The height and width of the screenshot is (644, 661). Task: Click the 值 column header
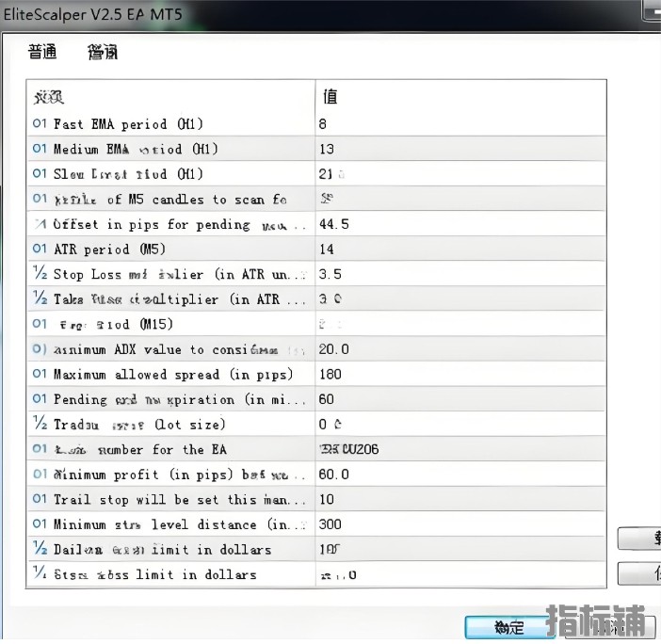pos(330,96)
